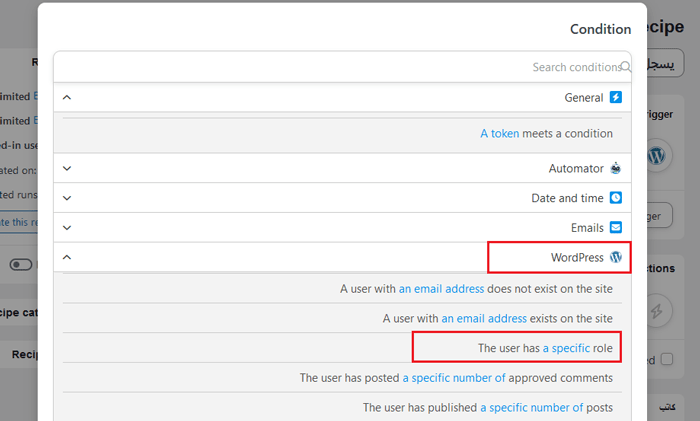The width and height of the screenshot is (700, 421).
Task: Select 'email address does not exist on the site'
Action: [476, 289]
